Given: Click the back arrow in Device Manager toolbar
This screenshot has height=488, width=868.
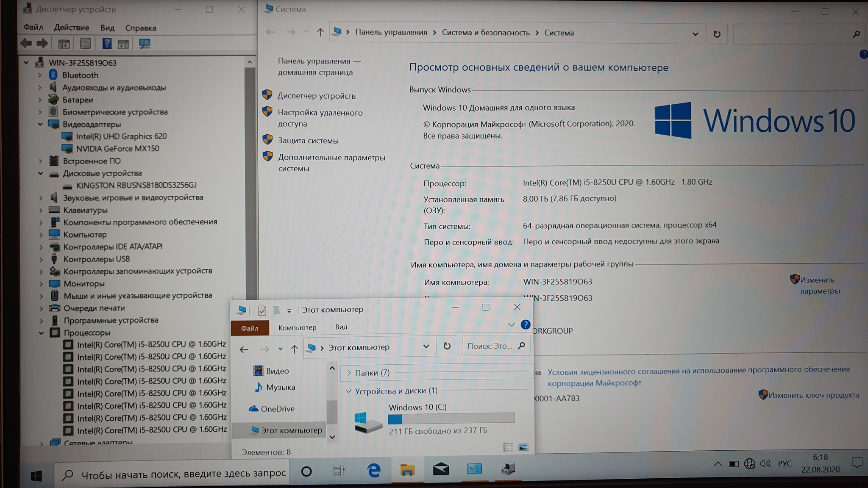Looking at the screenshot, I should tap(26, 43).
